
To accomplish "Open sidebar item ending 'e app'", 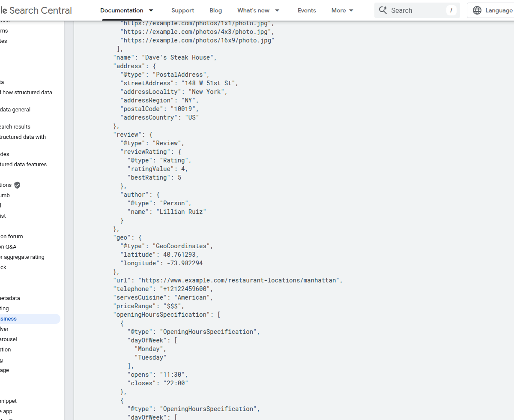I will pos(6,411).
